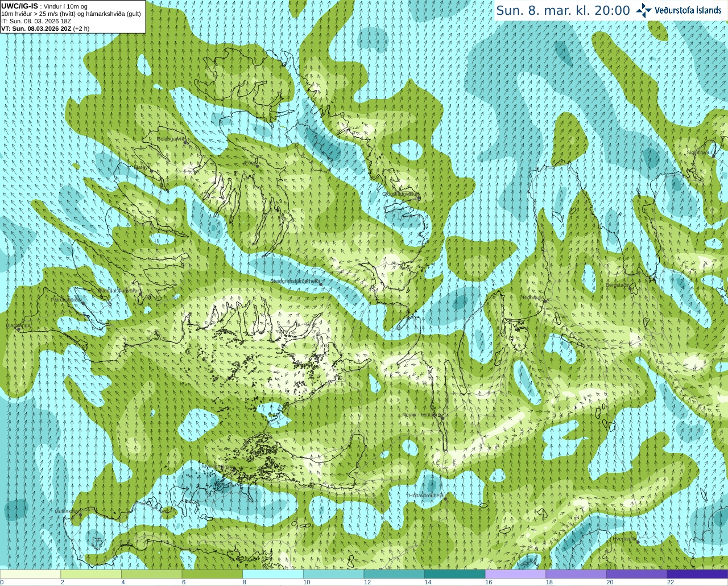Viewport: 728px width, 586px height.
Task: Pick the 8–10 m/s light cyan legend swatch
Action: pyautogui.click(x=273, y=574)
